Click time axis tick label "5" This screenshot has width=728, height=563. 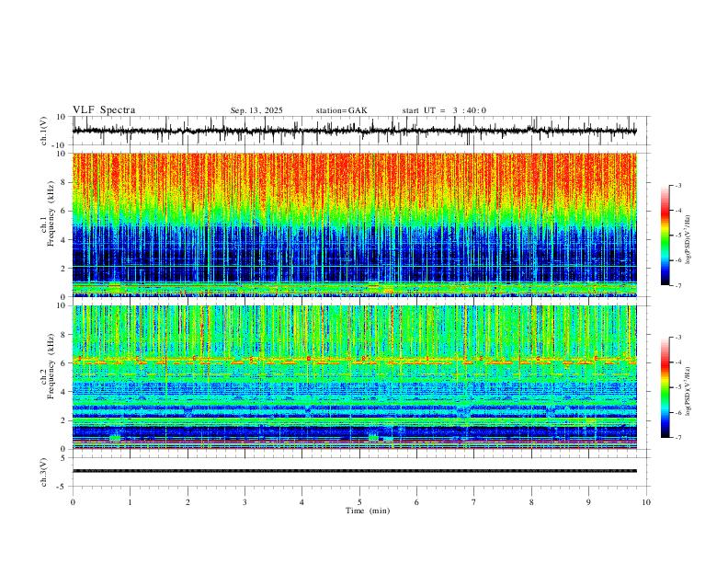(x=359, y=502)
